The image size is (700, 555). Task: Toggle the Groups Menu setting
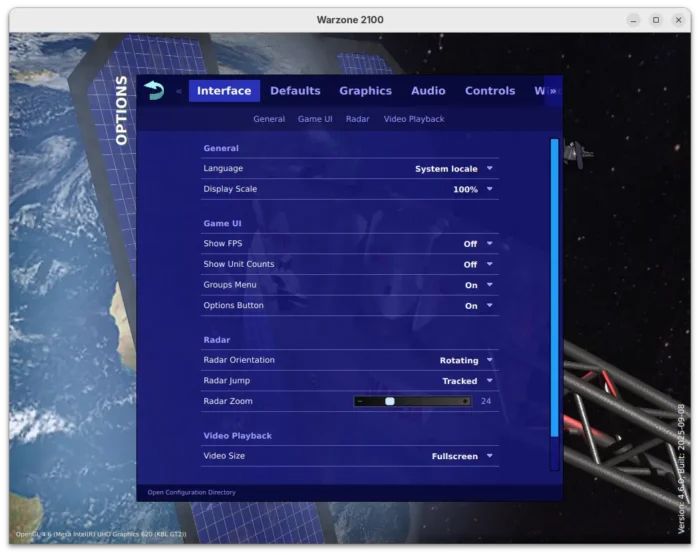477,285
